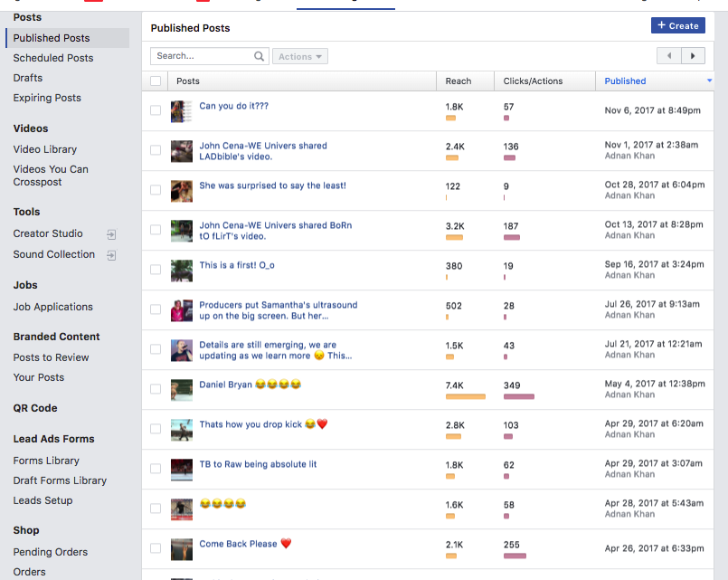Open Forms Library
The height and width of the screenshot is (580, 728).
point(46,461)
